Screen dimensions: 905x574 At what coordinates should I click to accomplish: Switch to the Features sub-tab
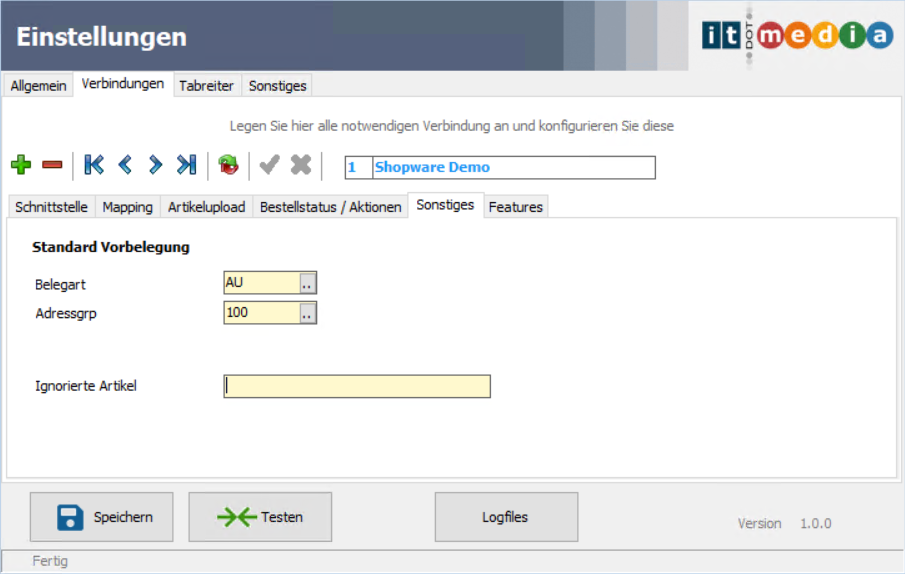[516, 207]
